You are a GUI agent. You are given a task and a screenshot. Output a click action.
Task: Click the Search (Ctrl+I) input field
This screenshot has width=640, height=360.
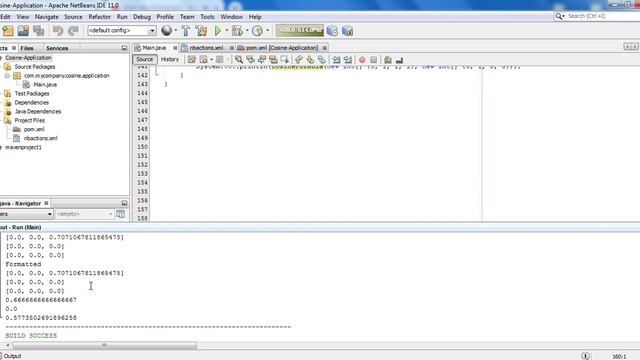coord(602,16)
